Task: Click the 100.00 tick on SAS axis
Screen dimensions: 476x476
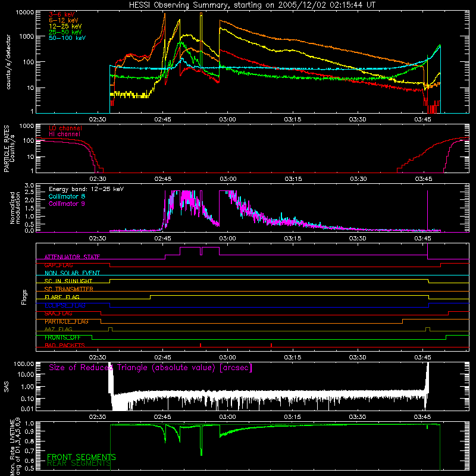Action: click(x=24, y=364)
